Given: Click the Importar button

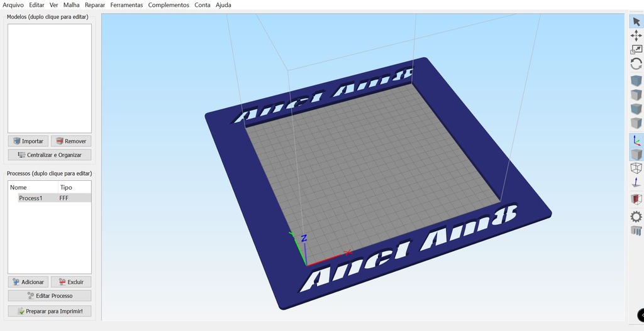Looking at the screenshot, I should point(28,141).
